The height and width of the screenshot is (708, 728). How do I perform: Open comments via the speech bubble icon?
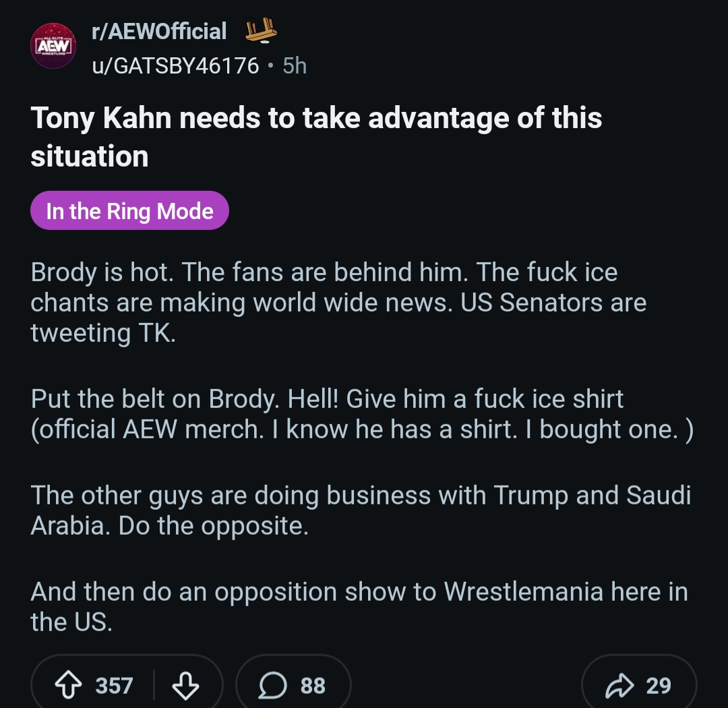tap(272, 685)
